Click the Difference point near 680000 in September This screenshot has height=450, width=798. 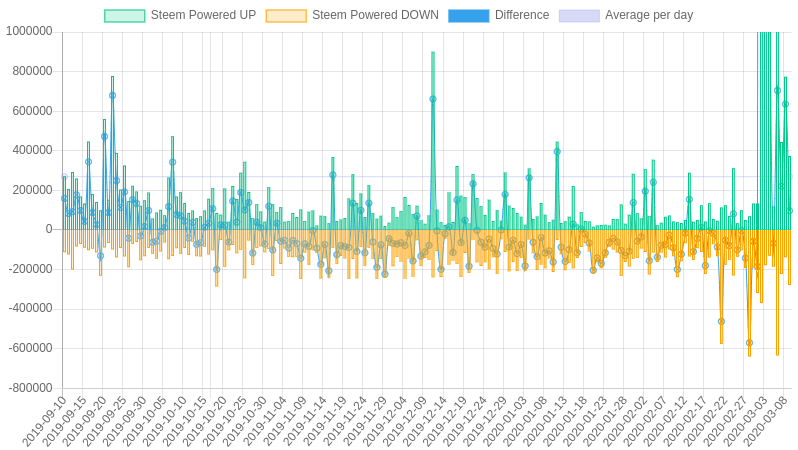pos(112,95)
